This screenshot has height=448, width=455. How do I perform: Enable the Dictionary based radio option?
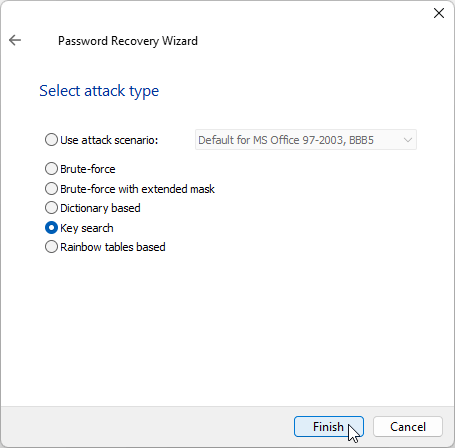point(51,208)
